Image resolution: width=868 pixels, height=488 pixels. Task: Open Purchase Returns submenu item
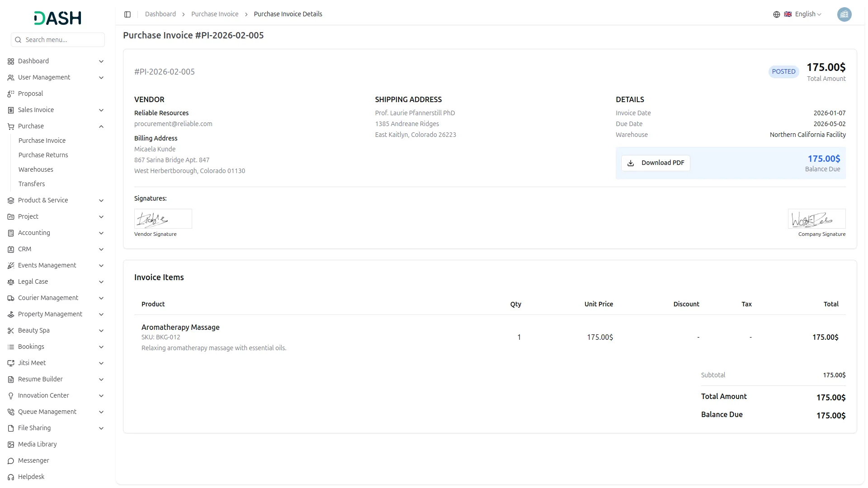pyautogui.click(x=43, y=155)
